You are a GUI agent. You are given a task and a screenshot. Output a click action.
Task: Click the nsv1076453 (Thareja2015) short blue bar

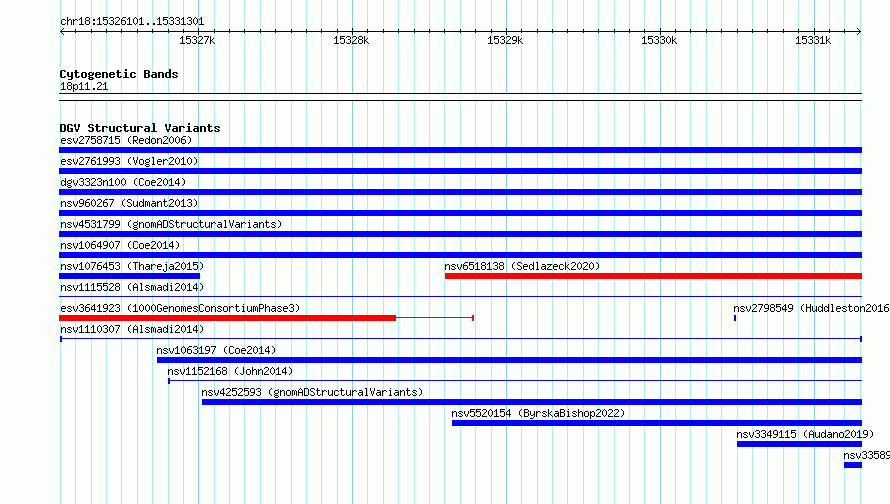[129, 276]
